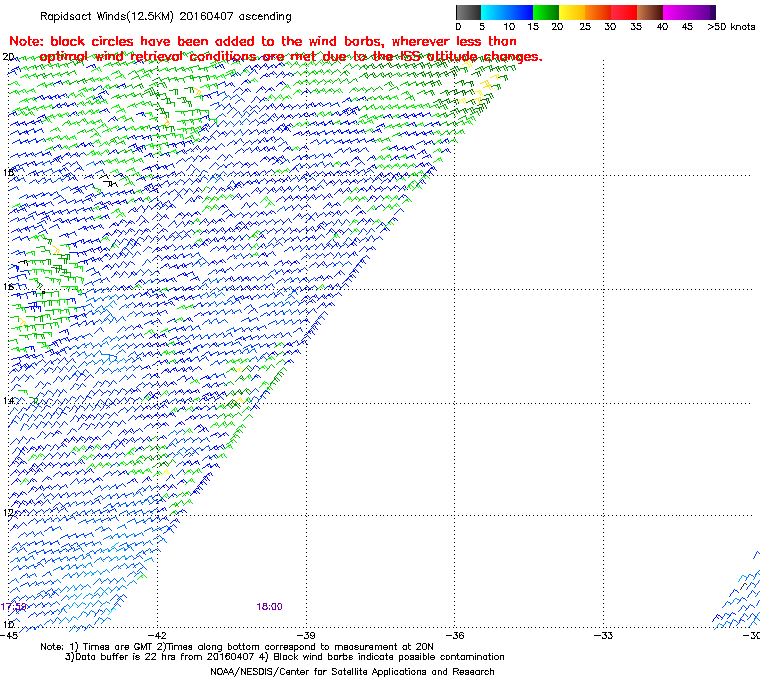
Task: Click the title 'Rapidscat Winds(12.5KM) 20160407 ascending'
Action: pos(166,16)
